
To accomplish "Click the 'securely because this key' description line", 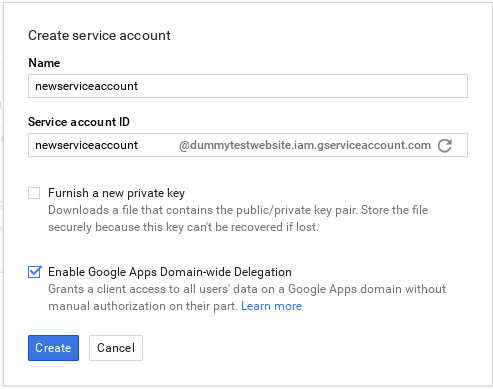I will [x=183, y=227].
